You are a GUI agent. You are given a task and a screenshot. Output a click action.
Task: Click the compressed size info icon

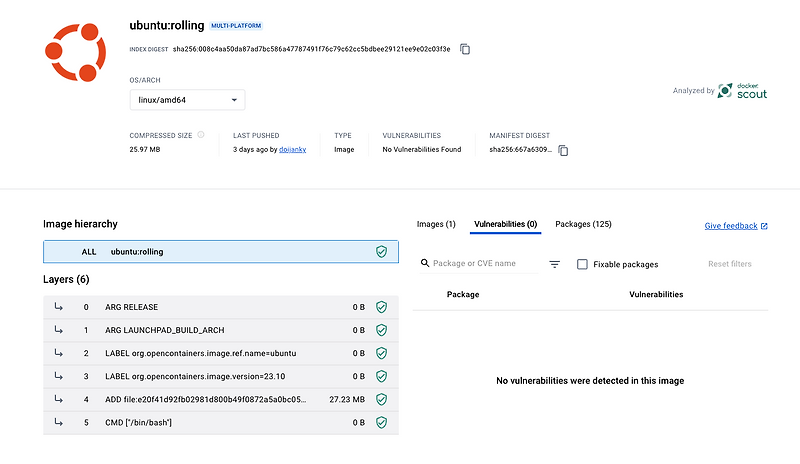pyautogui.click(x=201, y=135)
